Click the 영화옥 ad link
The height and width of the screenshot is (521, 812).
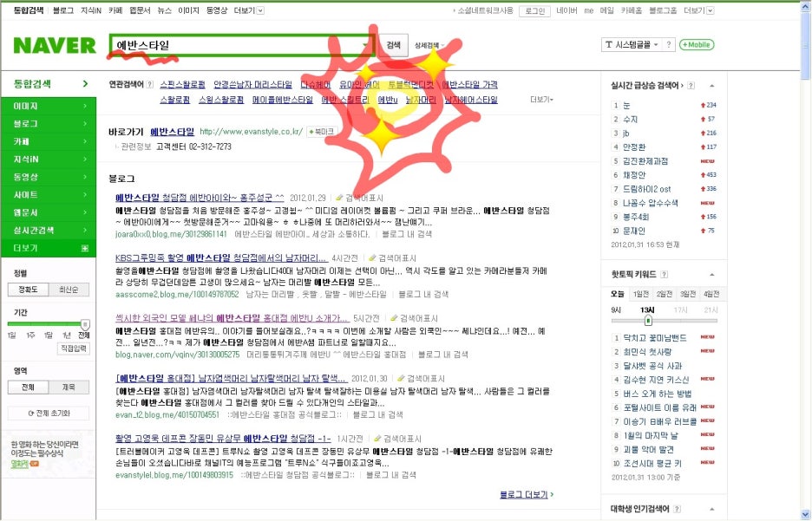click(20, 464)
